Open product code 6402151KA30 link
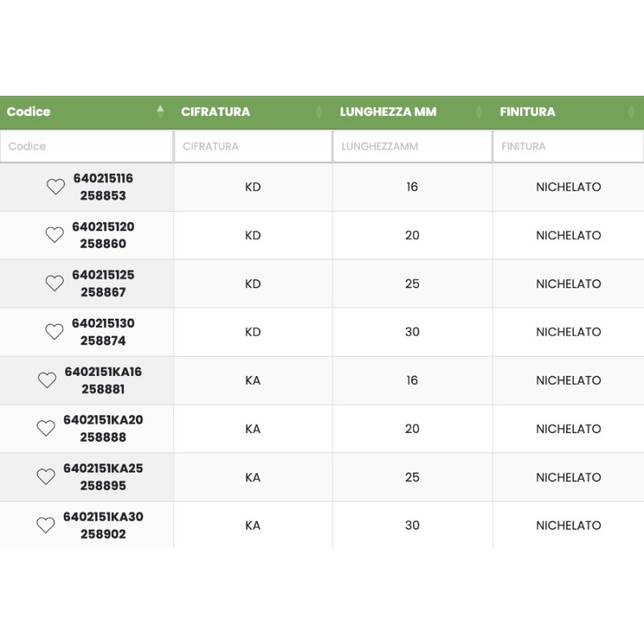The height and width of the screenshot is (644, 644). pyautogui.click(x=103, y=517)
